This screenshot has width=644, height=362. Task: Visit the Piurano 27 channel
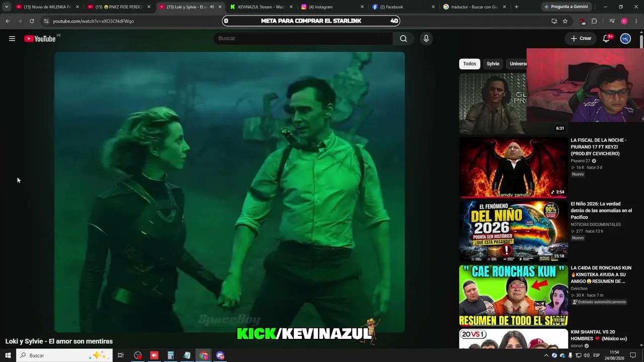[581, 161]
